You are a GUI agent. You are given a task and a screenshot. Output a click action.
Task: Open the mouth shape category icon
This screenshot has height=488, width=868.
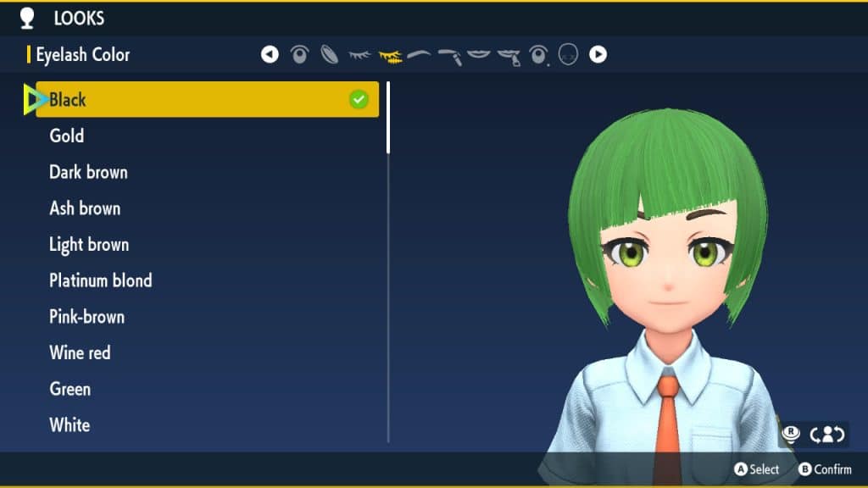pos(479,54)
